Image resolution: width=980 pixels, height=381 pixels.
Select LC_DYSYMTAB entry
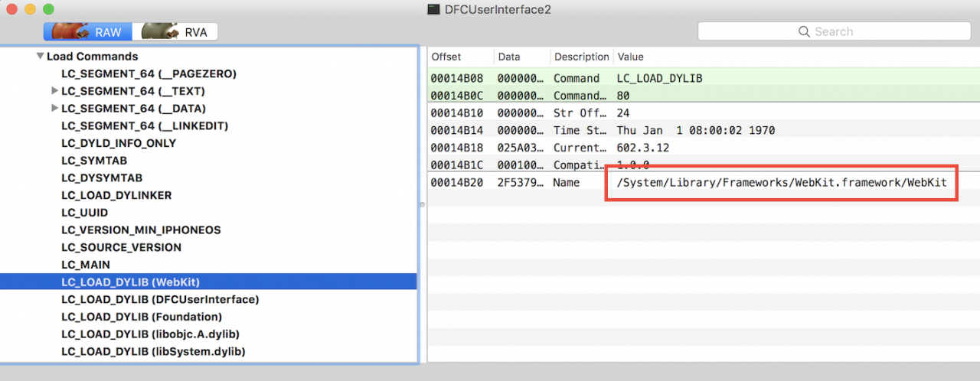(x=100, y=178)
